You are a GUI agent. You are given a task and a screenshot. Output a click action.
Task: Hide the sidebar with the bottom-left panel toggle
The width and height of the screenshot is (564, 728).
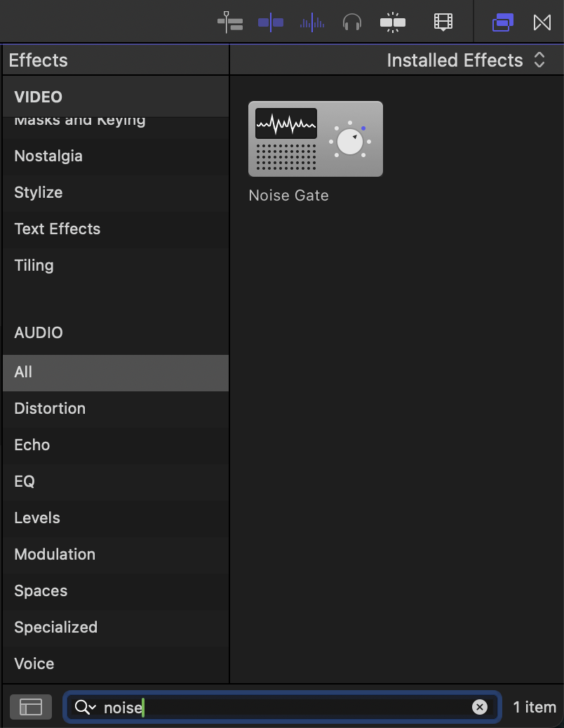[x=30, y=707]
